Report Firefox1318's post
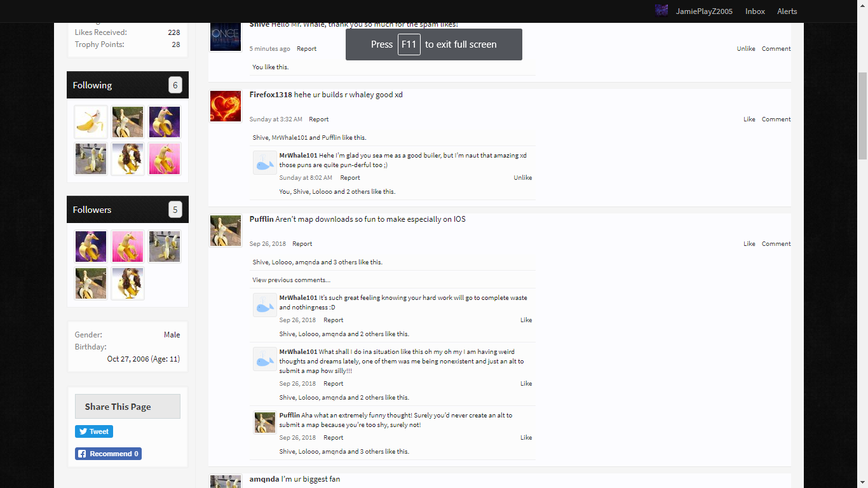 point(319,119)
